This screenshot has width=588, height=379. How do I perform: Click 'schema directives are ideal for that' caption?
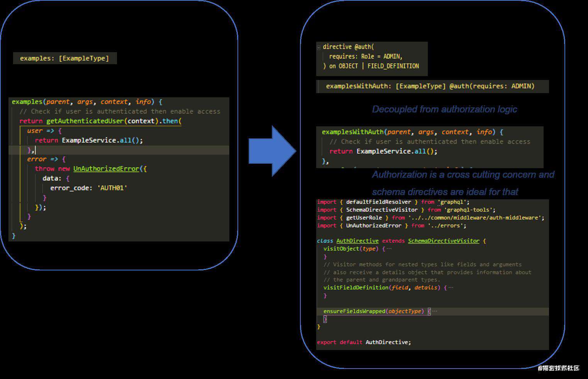[445, 192]
